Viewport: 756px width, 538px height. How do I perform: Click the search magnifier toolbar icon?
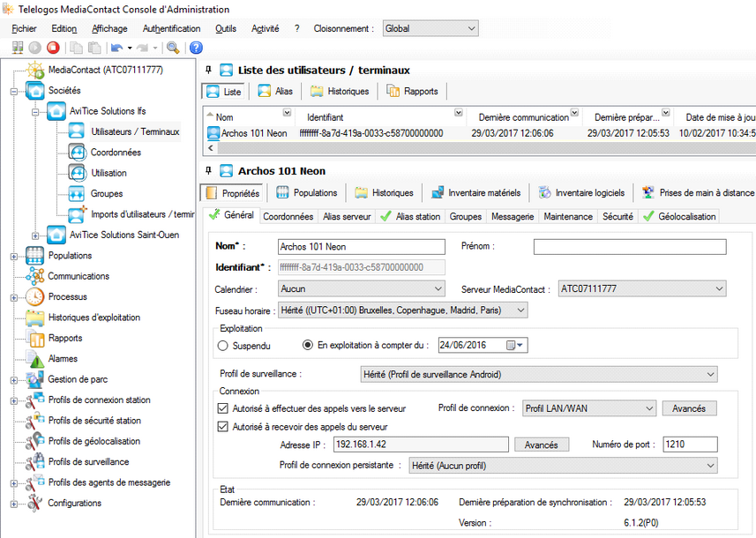(x=173, y=48)
